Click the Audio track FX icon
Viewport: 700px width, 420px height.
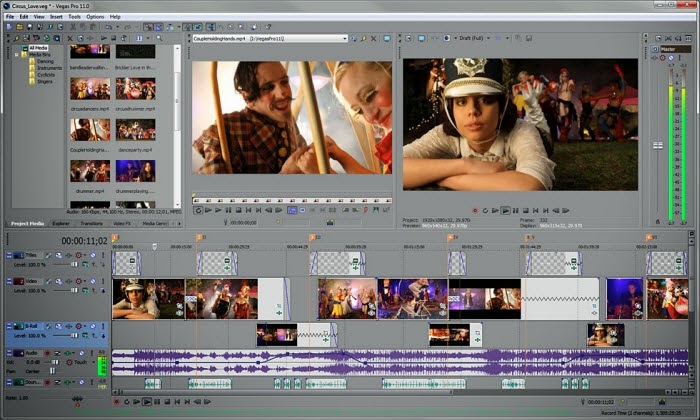coord(67,353)
